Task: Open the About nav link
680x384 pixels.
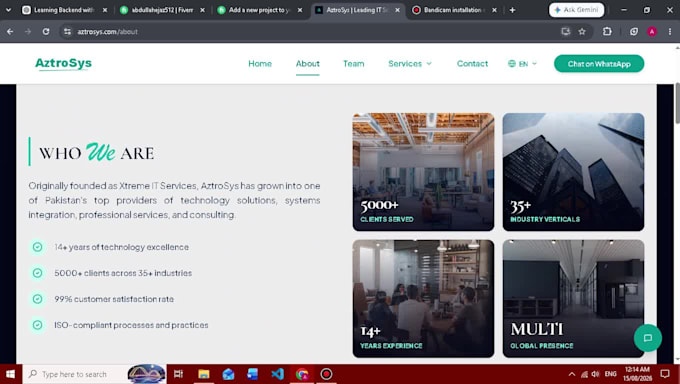Action: pyautogui.click(x=307, y=64)
